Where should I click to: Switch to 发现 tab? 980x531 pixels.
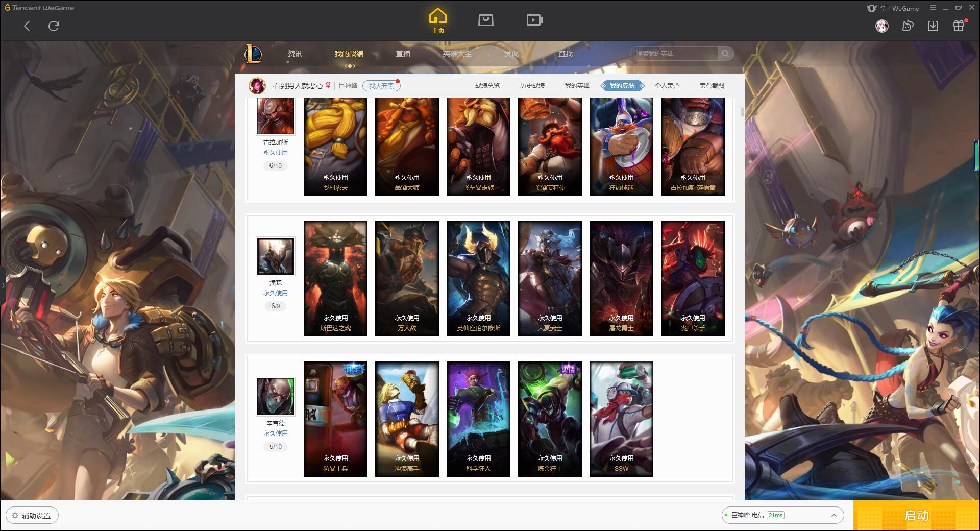pyautogui.click(x=511, y=54)
